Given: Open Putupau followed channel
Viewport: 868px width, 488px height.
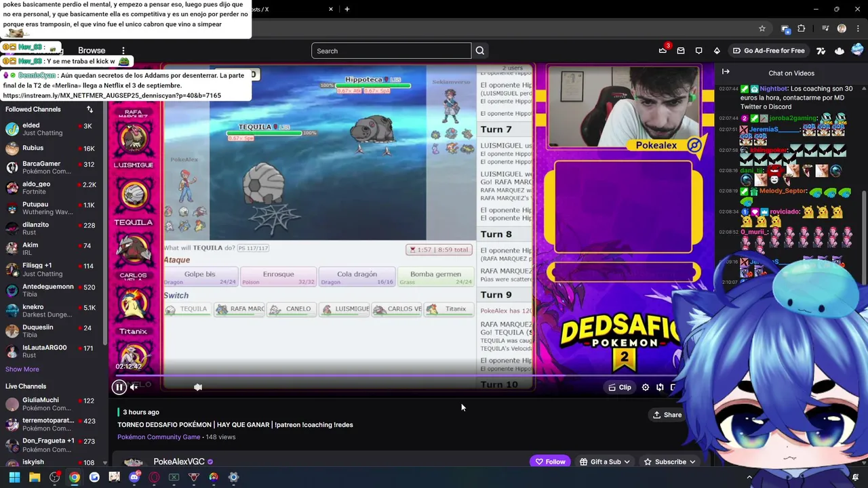Looking at the screenshot, I should (x=52, y=208).
